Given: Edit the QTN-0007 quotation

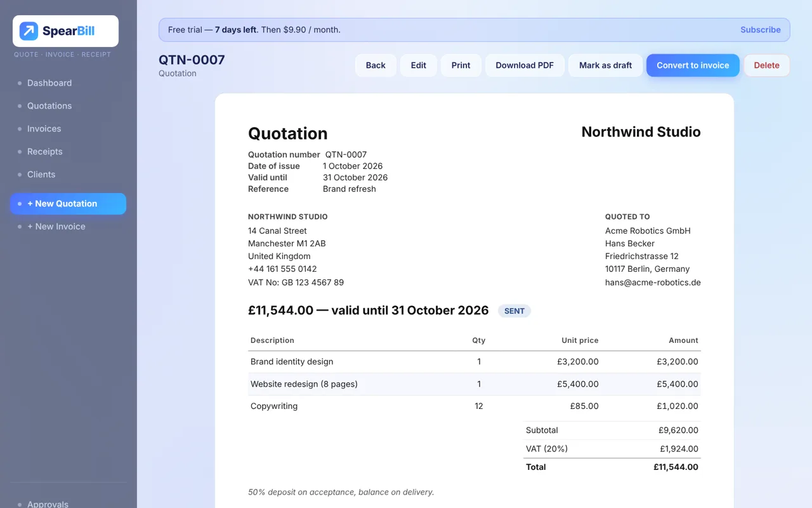Looking at the screenshot, I should pyautogui.click(x=419, y=65).
